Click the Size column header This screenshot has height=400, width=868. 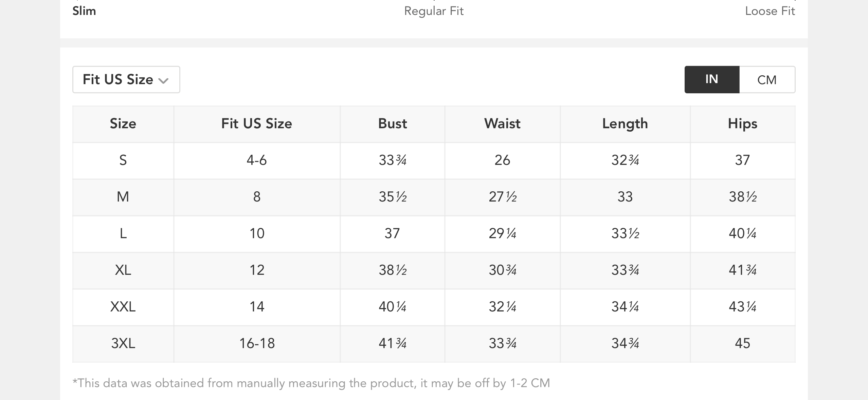coord(123,124)
